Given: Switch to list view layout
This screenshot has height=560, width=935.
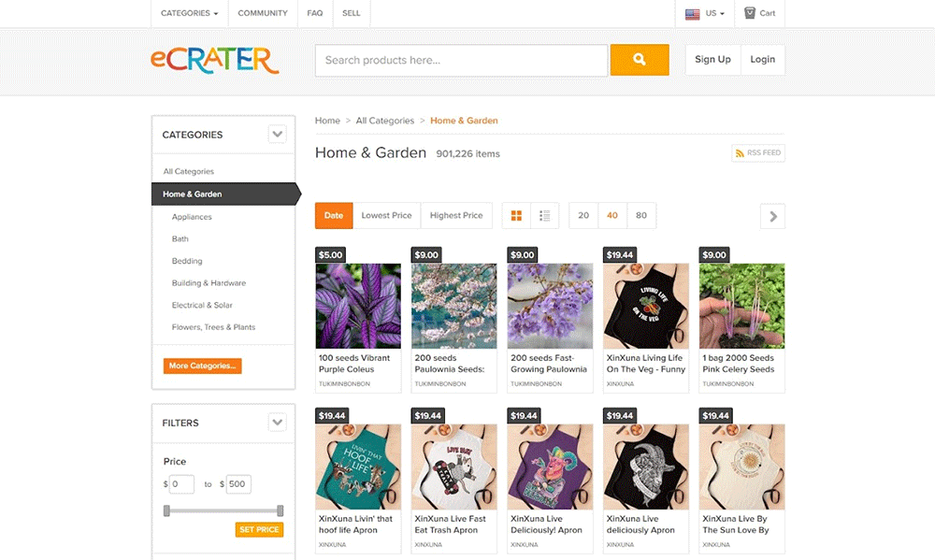Looking at the screenshot, I should [544, 216].
